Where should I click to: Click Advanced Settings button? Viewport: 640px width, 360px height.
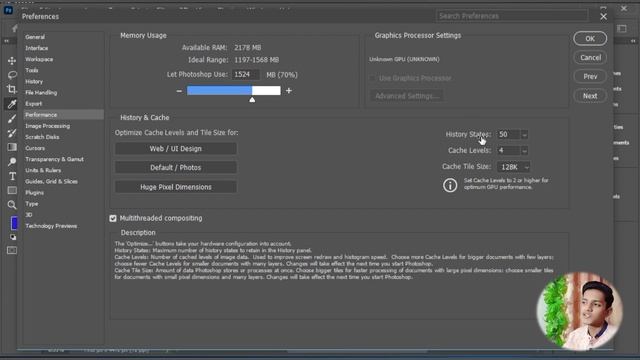pyautogui.click(x=407, y=96)
